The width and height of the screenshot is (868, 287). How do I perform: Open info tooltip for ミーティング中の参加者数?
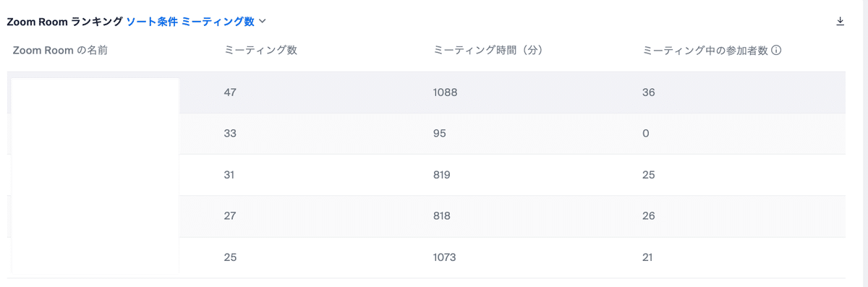click(x=776, y=51)
